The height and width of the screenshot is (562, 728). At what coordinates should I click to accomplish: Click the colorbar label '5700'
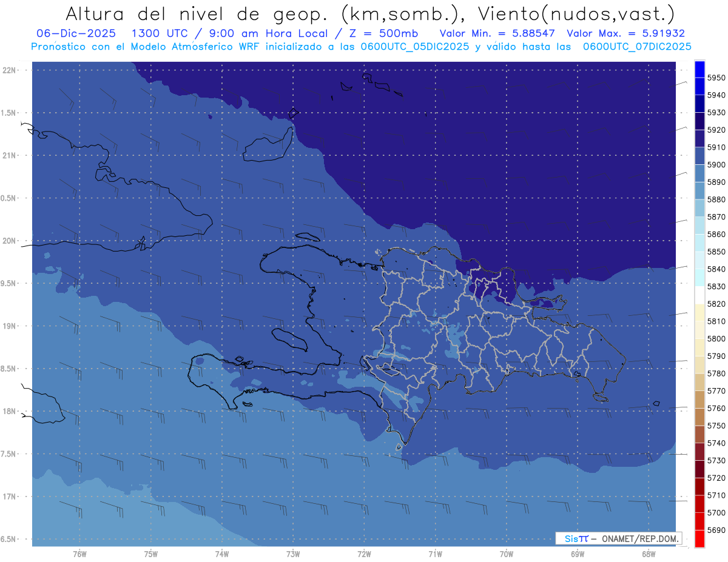click(716, 512)
